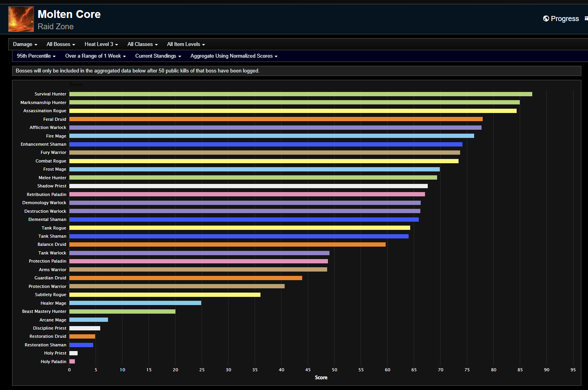Click the Feral Druid orange bar
This screenshot has width=588, height=390.
273,119
